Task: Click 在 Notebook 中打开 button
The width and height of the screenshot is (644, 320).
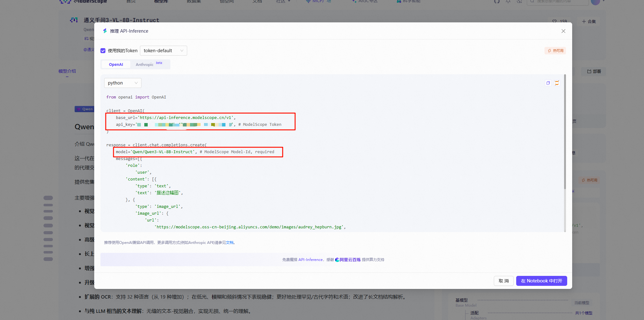Action: (541, 281)
